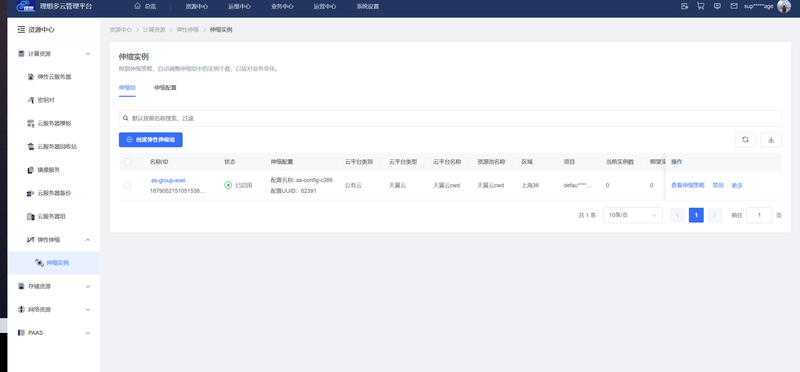This screenshot has width=800, height=372.
Task: Open the 运营中心 top menu
Action: pyautogui.click(x=324, y=7)
